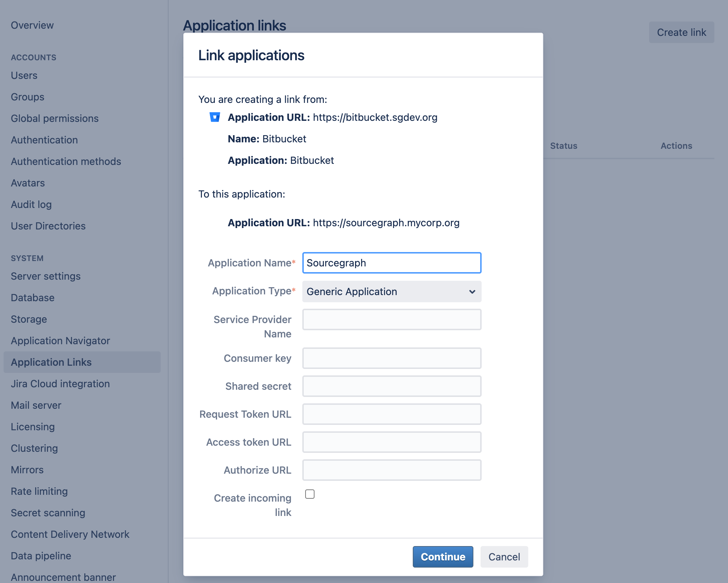
Task: Click the Create link button
Action: click(681, 32)
